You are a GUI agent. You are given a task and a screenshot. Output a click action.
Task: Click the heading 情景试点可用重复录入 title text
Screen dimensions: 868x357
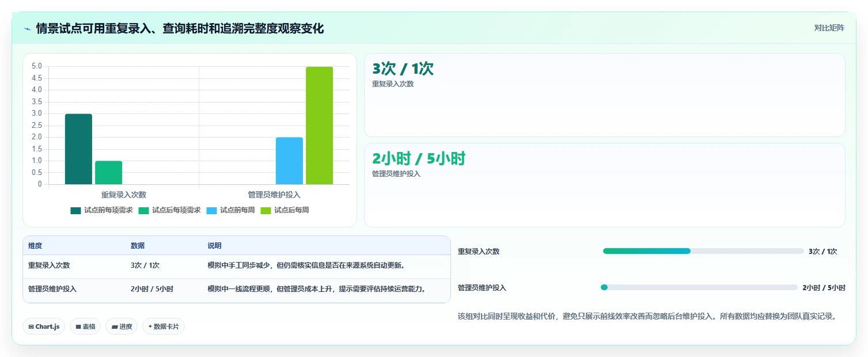pyautogui.click(x=180, y=28)
